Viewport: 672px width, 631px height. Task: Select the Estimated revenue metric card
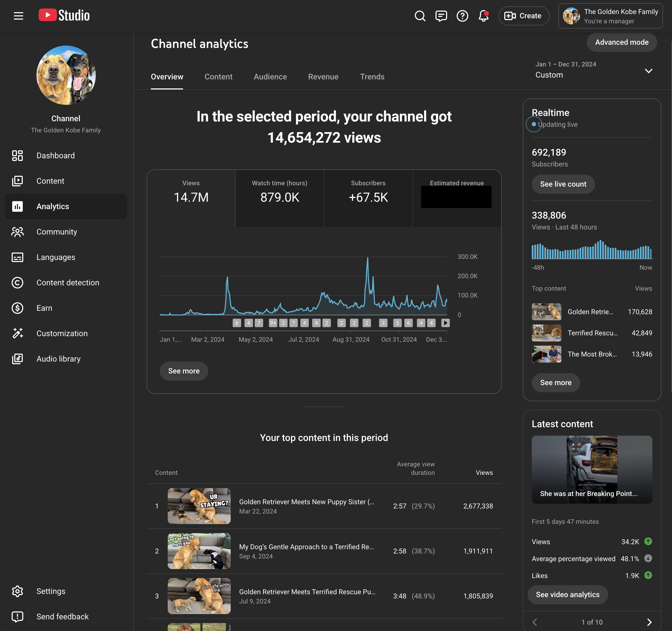457,198
